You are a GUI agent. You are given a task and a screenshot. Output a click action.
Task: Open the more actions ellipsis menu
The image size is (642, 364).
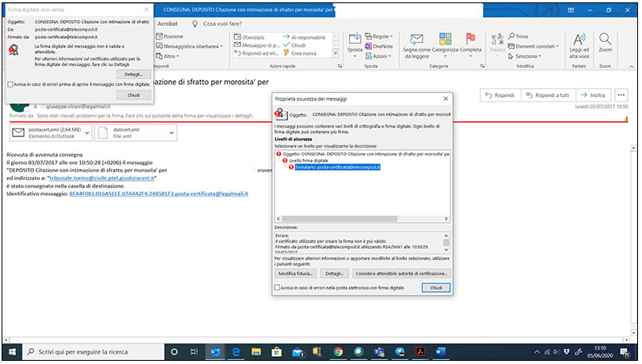tap(621, 95)
